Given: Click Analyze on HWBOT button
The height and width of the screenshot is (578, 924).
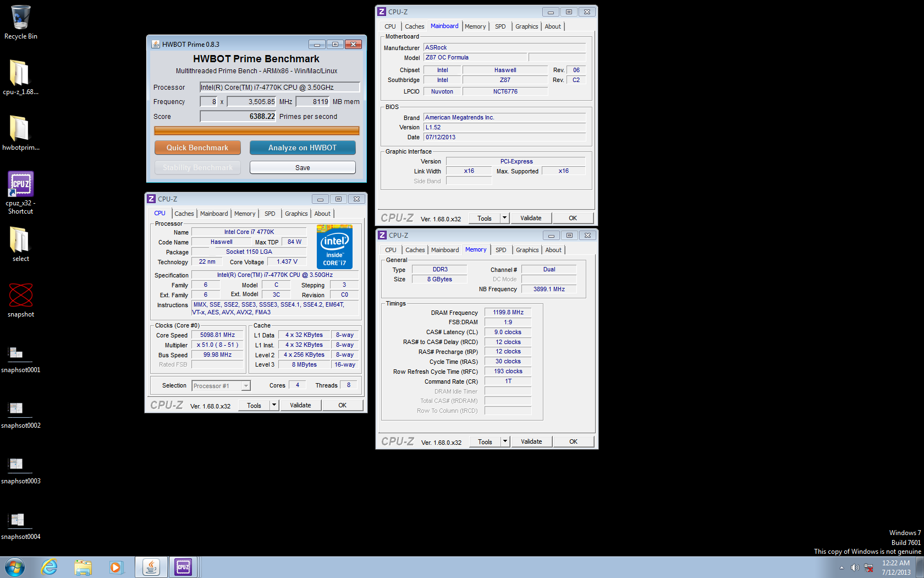Looking at the screenshot, I should click(302, 148).
